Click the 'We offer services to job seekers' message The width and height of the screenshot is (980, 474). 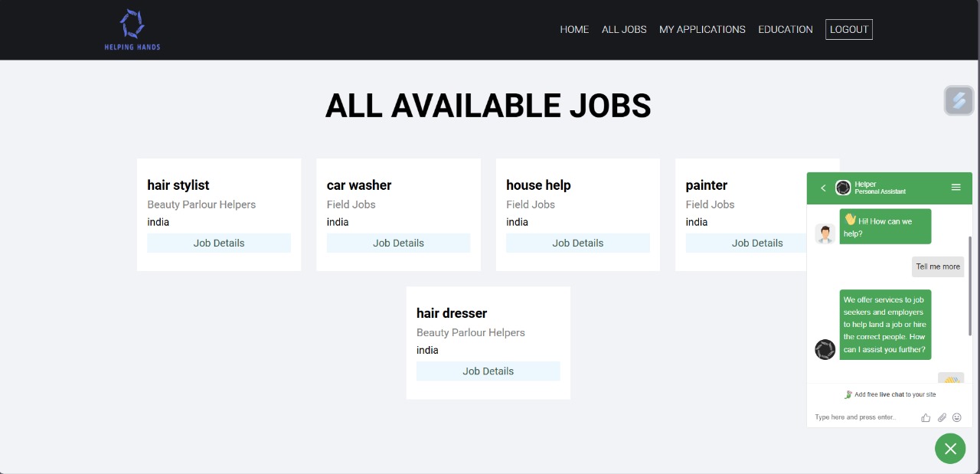[885, 325]
